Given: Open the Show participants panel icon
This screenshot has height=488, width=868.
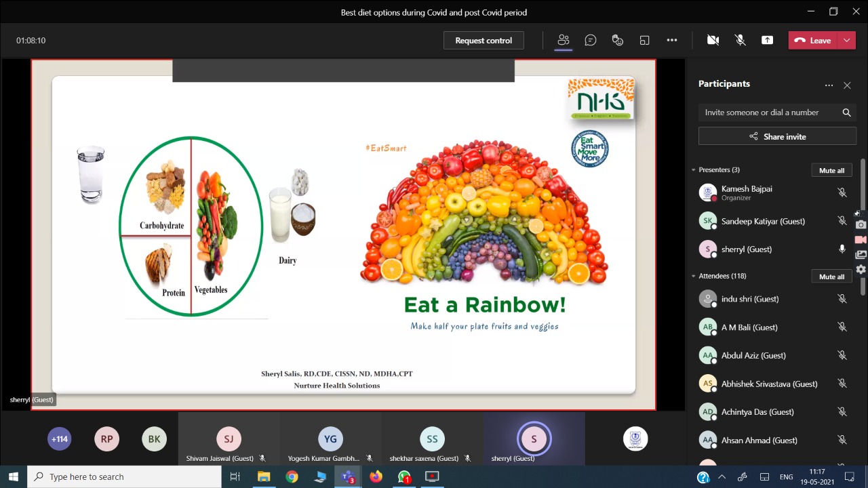Looking at the screenshot, I should [x=564, y=40].
